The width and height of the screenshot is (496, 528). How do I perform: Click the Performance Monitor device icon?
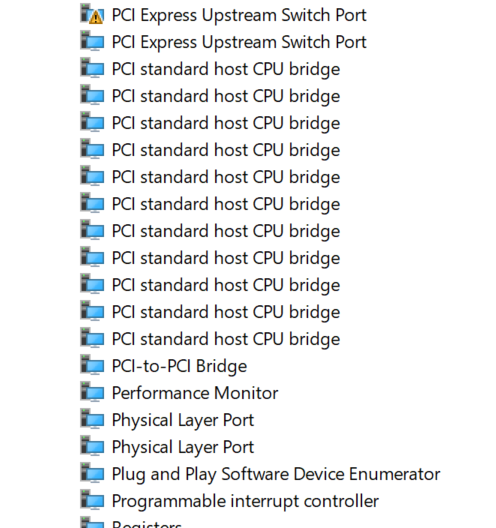(92, 392)
